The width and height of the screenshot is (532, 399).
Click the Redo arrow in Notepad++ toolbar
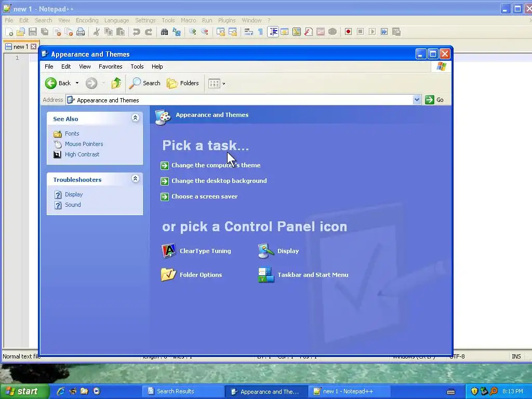(149, 32)
